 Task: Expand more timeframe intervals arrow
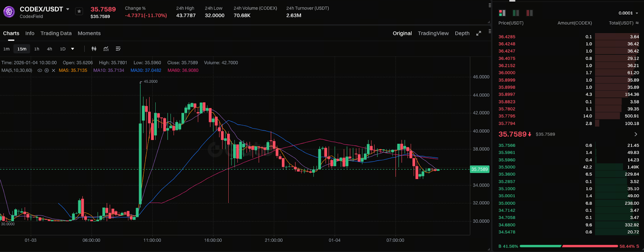click(x=72, y=49)
